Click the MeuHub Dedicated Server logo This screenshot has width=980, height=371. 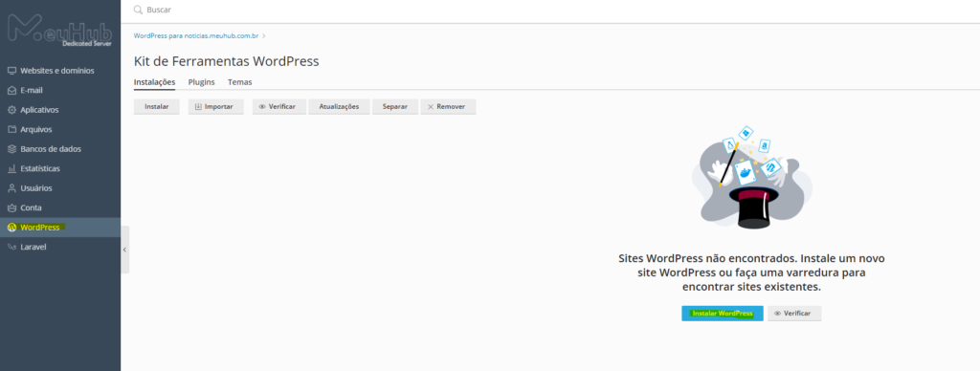(60, 32)
